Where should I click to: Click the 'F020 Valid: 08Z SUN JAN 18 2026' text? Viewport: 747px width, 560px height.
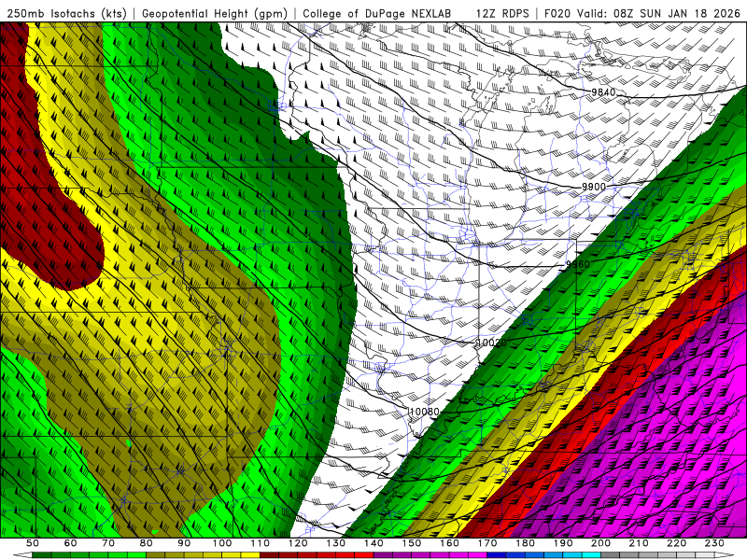pos(641,13)
